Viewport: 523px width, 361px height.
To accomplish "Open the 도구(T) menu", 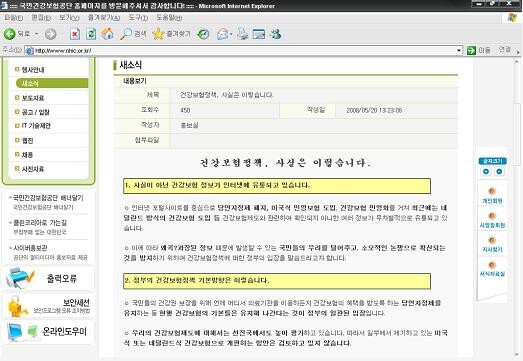I will (138, 18).
